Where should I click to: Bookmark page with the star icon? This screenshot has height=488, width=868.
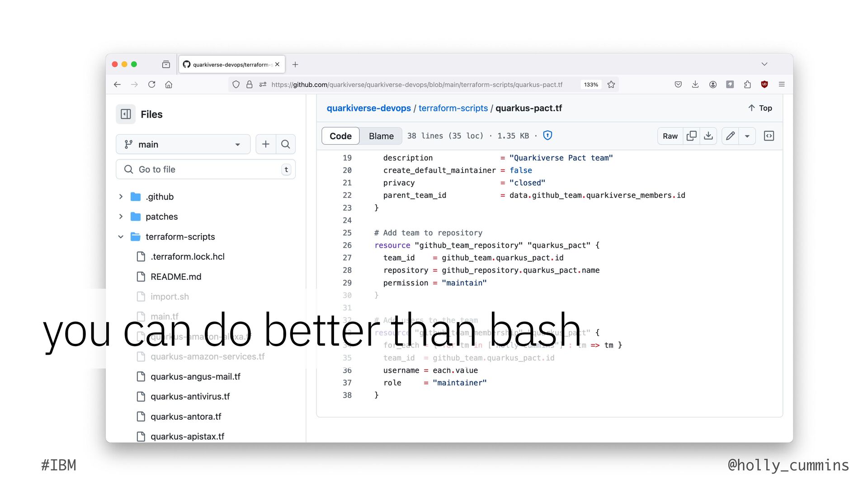[x=611, y=84]
